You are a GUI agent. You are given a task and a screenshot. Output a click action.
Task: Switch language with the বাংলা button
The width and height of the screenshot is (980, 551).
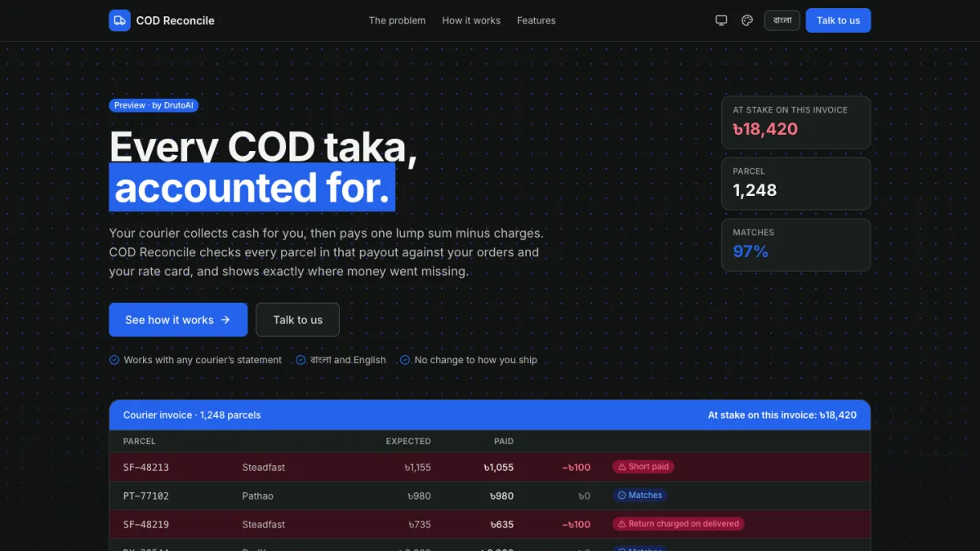(x=782, y=20)
